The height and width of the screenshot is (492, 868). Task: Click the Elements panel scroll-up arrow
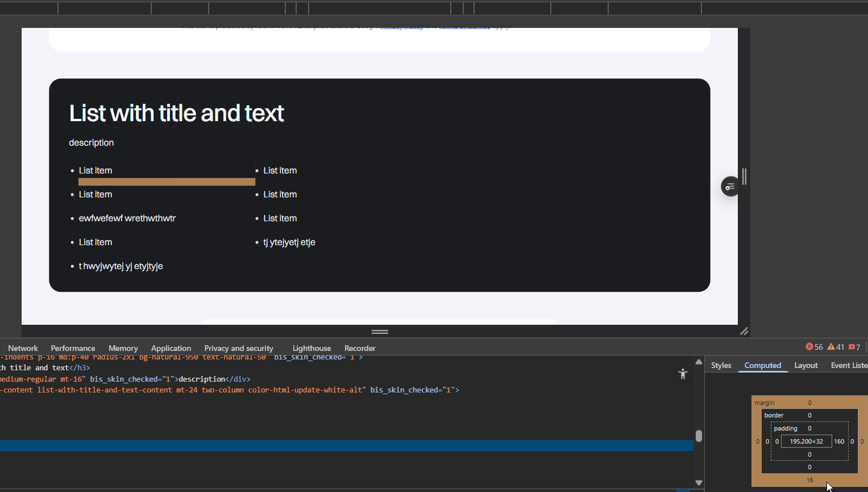point(699,362)
